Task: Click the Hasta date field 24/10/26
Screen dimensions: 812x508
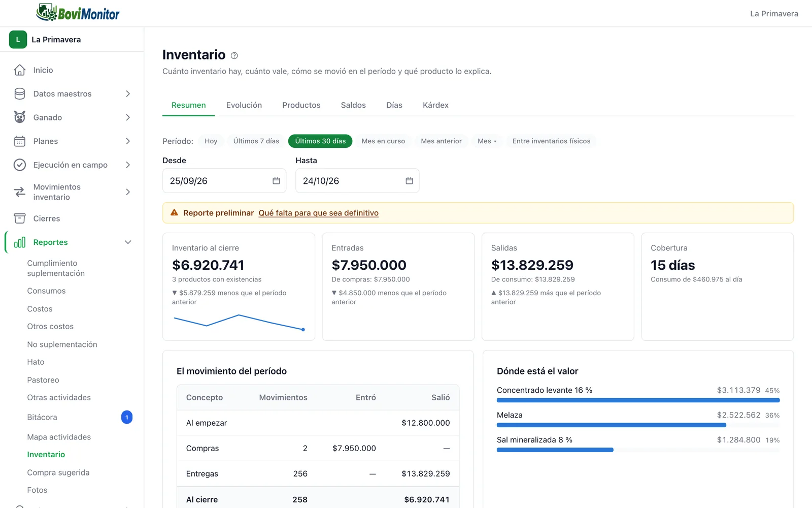Action: pos(357,181)
